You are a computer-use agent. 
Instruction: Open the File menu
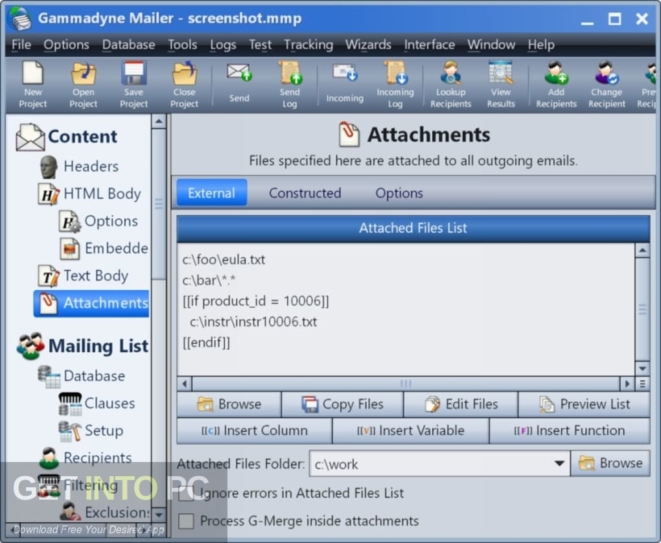coord(21,45)
